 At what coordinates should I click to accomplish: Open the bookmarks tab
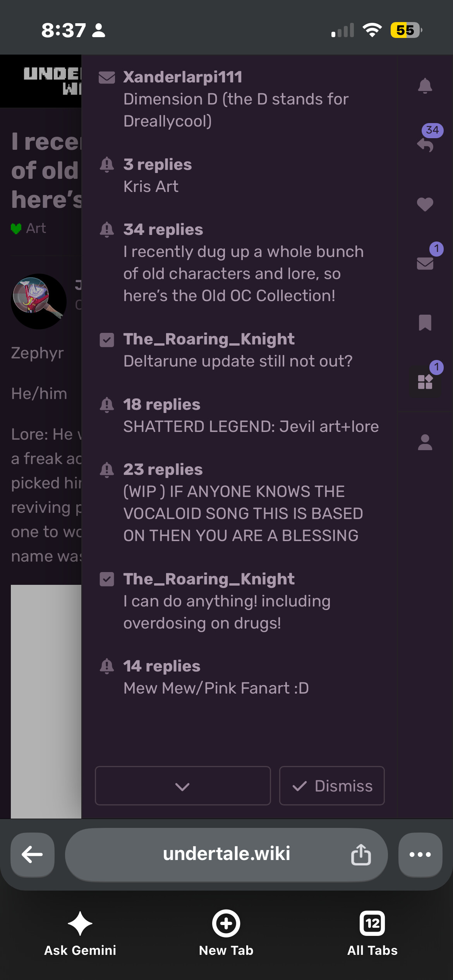coord(425,322)
